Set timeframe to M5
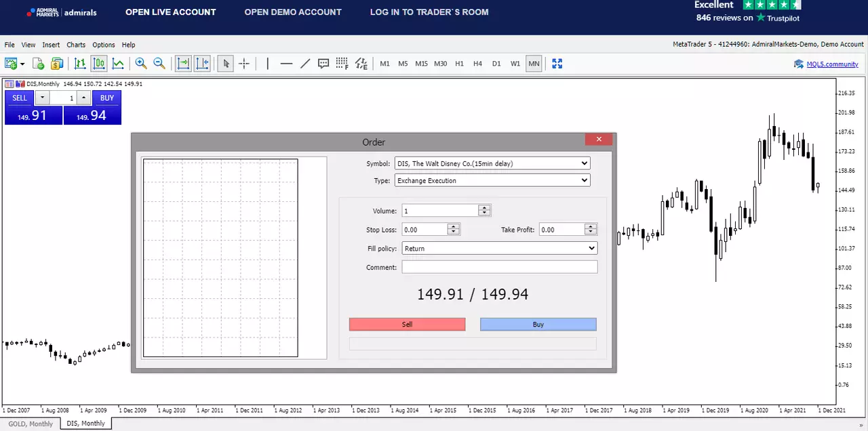868x431 pixels. 403,64
